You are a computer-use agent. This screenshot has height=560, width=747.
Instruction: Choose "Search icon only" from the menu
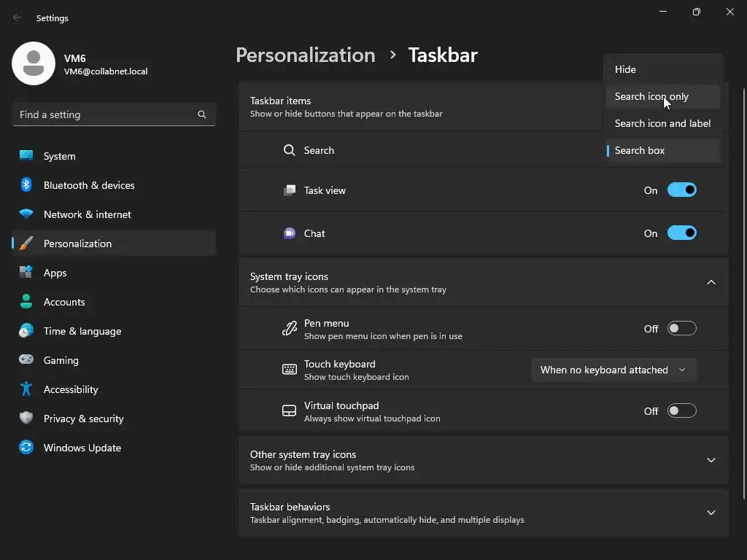point(651,96)
